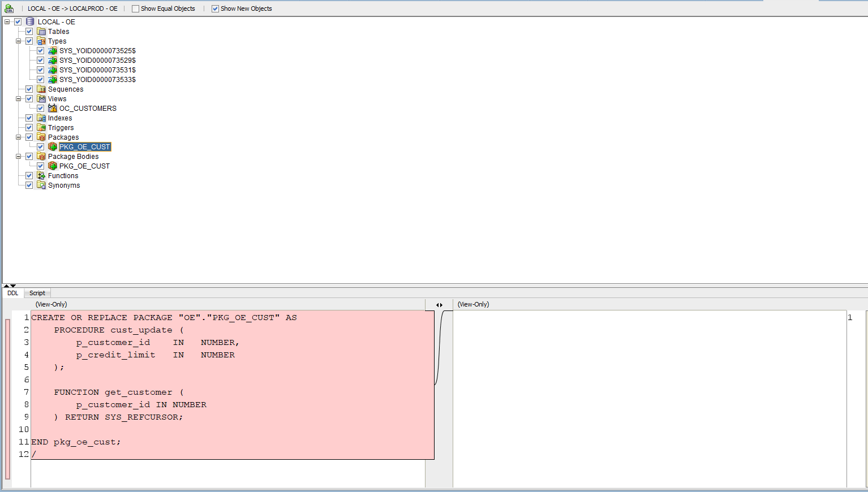868x492 pixels.
Task: Select SYS_YOID0000073533$ tree row label
Action: [x=97, y=79]
